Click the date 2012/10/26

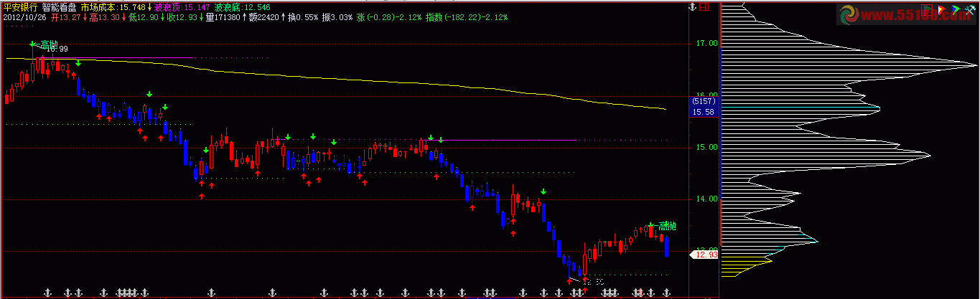tap(24, 16)
